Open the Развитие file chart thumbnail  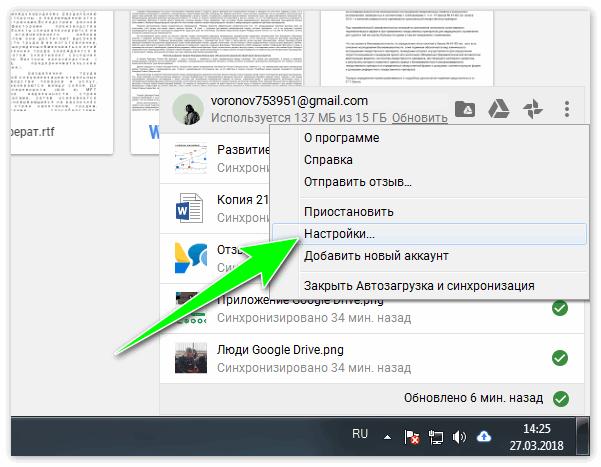click(190, 158)
